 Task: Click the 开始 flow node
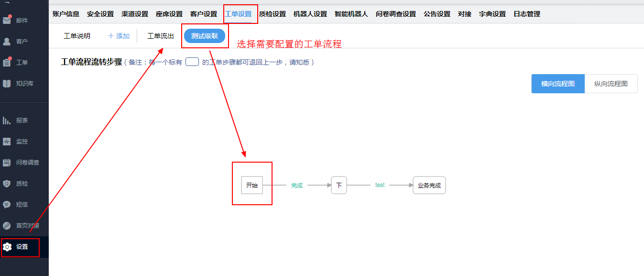(x=252, y=185)
